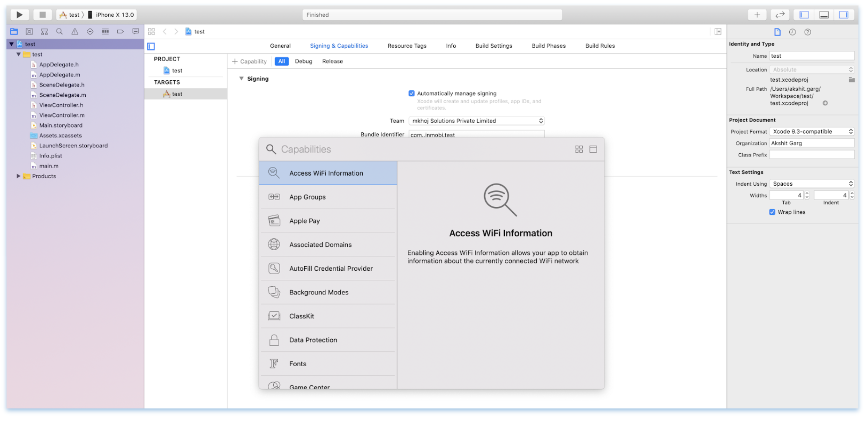Add an editor on the right
The height and width of the screenshot is (421, 868).
[x=718, y=32]
